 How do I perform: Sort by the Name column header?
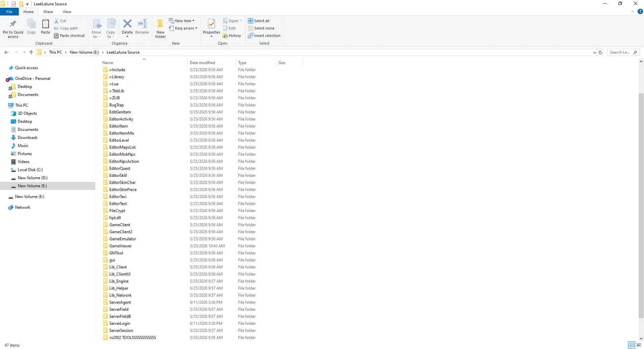[144, 63]
